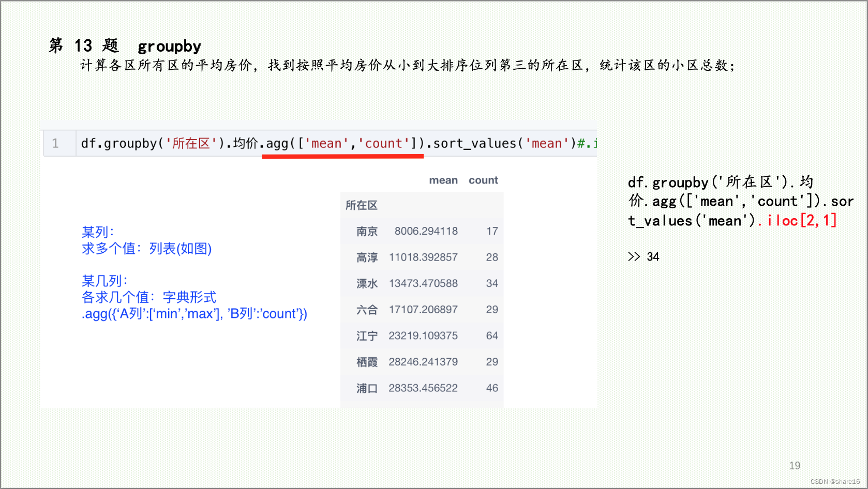Click the '所在区' index header
The image size is (868, 489).
point(362,205)
